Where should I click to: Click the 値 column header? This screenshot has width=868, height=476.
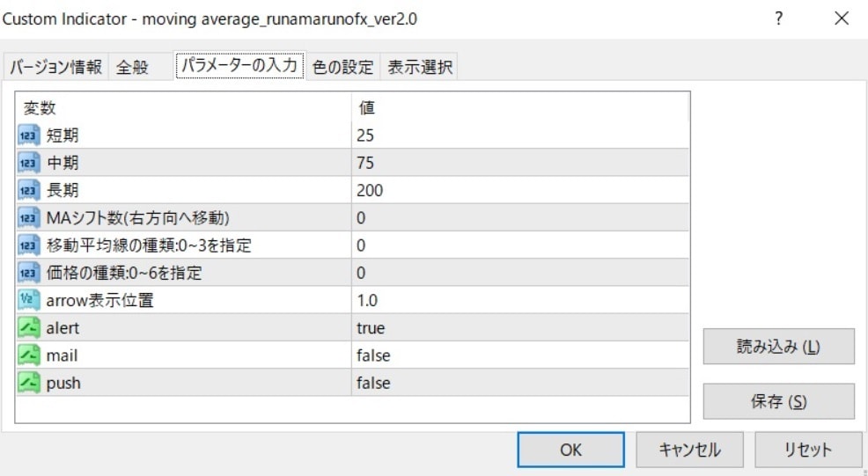(520, 107)
